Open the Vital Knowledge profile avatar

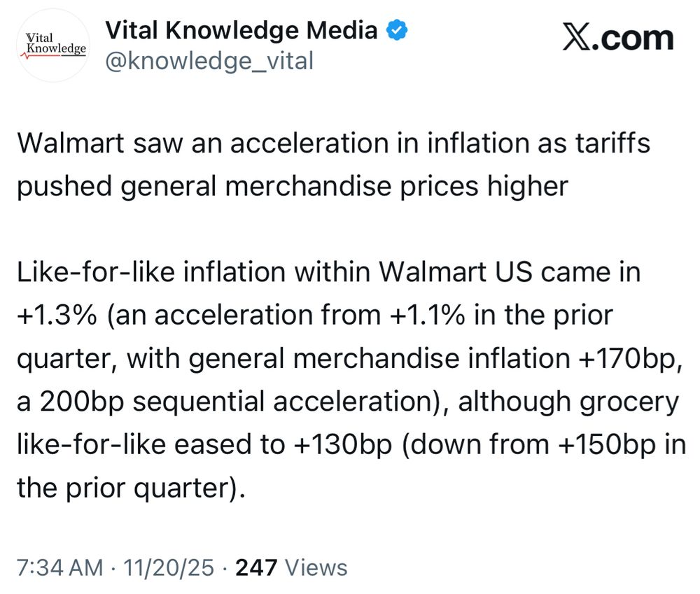pos(53,45)
